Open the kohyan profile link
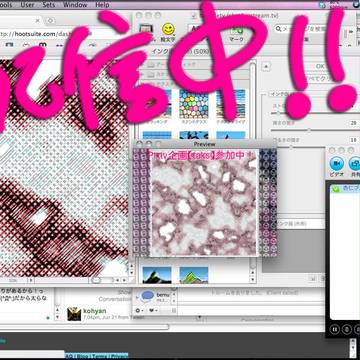The height and width of the screenshot is (360, 360). 95,311
